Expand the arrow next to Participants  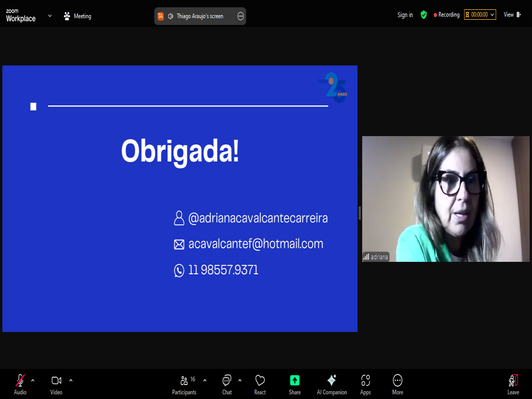pos(205,380)
